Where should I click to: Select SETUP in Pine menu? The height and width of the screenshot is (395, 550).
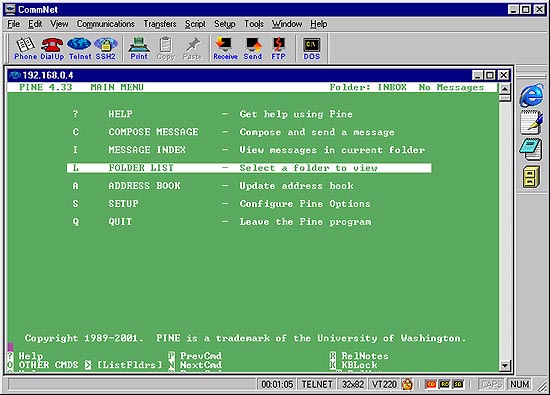[221, 203]
